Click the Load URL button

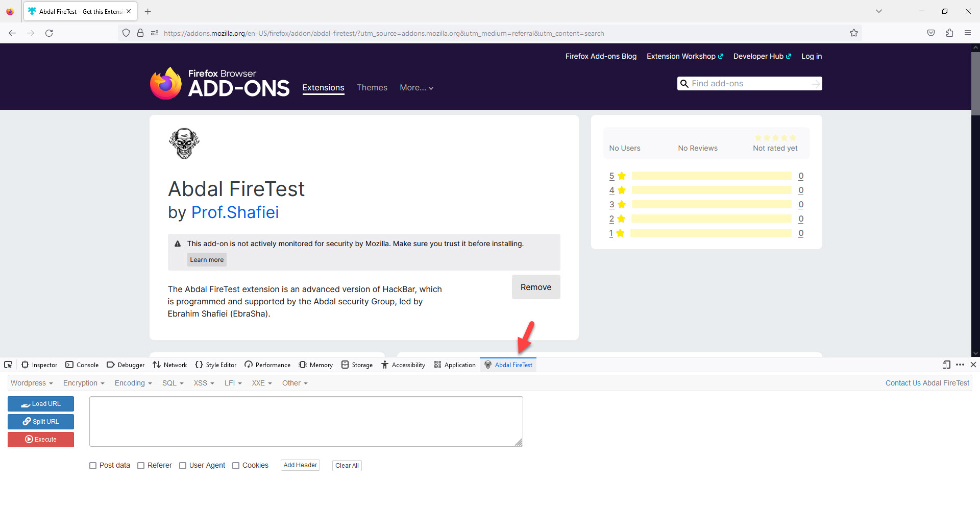click(x=41, y=404)
